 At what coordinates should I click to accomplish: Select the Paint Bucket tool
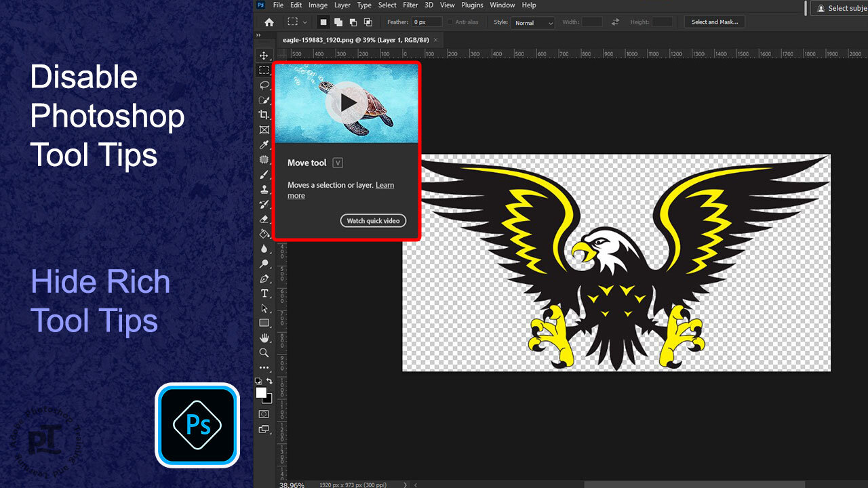point(264,234)
